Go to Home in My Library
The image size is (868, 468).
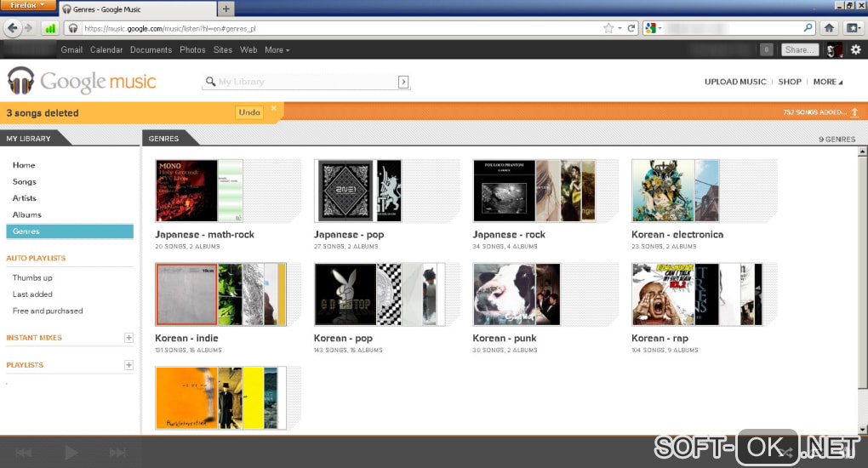pyautogui.click(x=24, y=165)
